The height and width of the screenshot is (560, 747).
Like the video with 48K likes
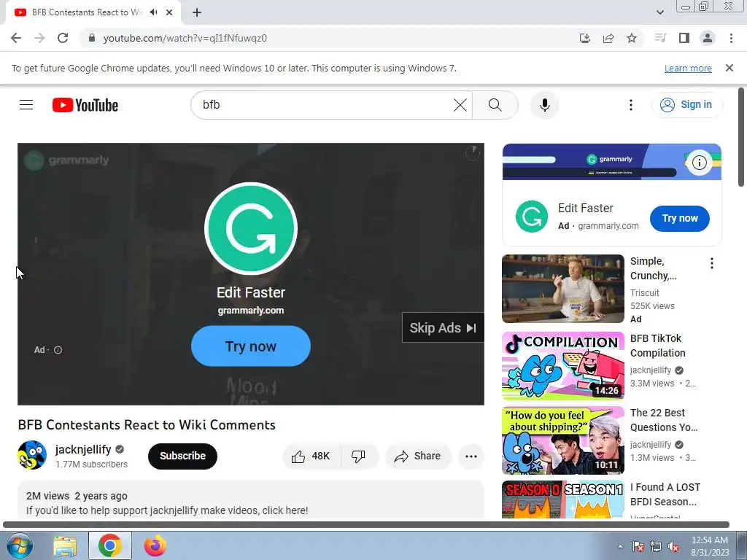click(x=311, y=456)
